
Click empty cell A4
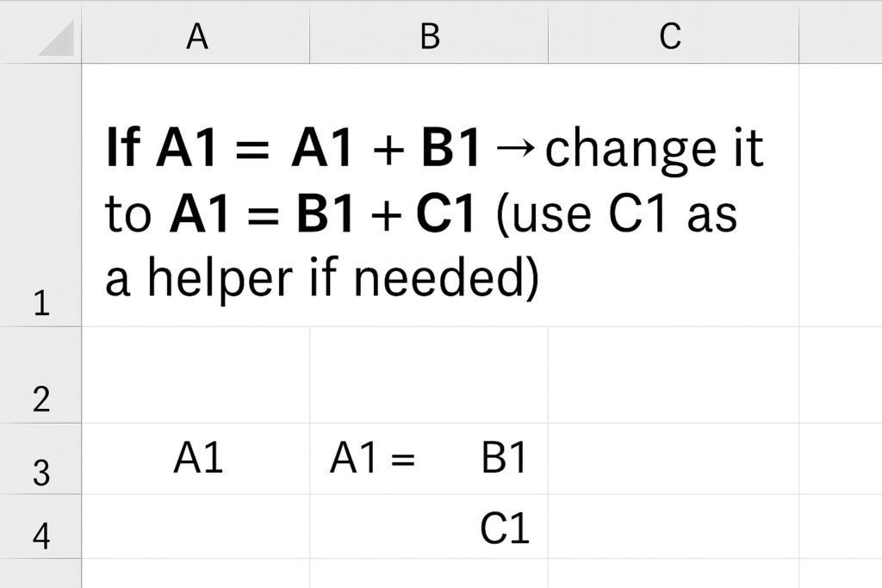click(196, 527)
